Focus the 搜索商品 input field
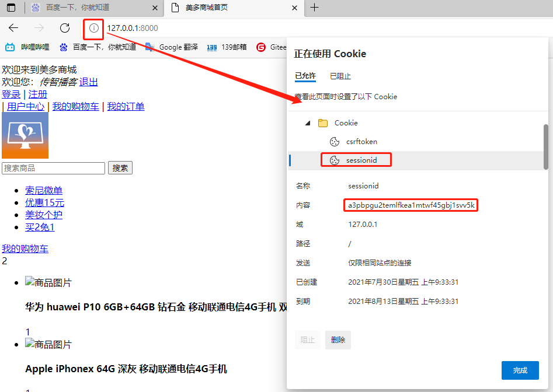553x392 pixels. click(x=53, y=168)
